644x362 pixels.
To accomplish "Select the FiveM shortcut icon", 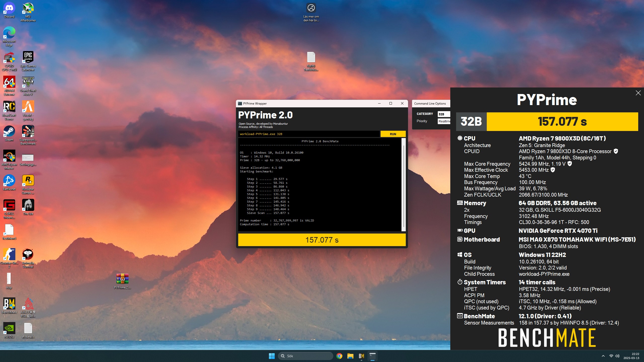I will coord(28,111).
